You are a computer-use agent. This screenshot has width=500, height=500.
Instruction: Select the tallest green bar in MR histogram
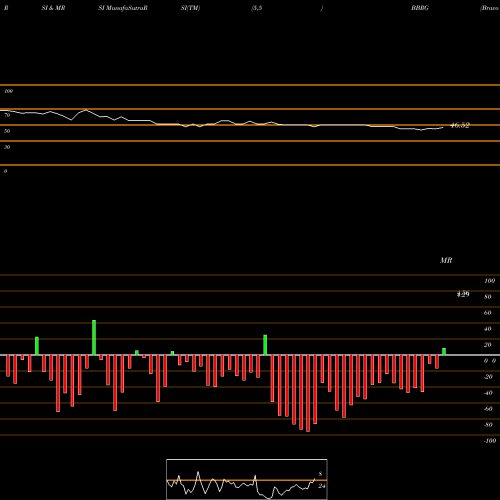[94, 337]
